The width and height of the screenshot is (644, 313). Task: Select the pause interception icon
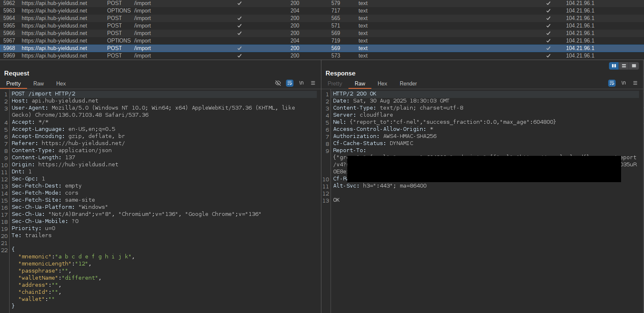click(x=614, y=66)
